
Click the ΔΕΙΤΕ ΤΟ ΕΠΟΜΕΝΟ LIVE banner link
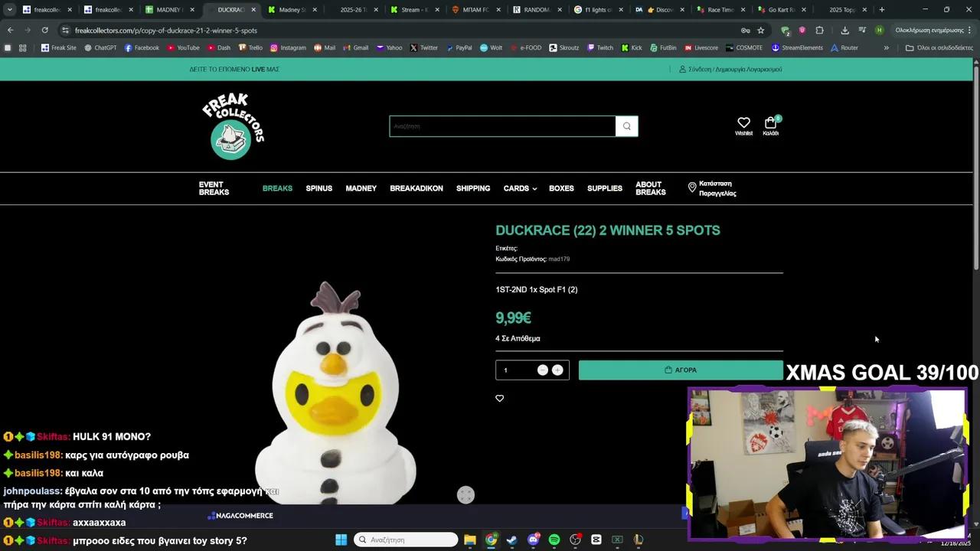click(234, 69)
